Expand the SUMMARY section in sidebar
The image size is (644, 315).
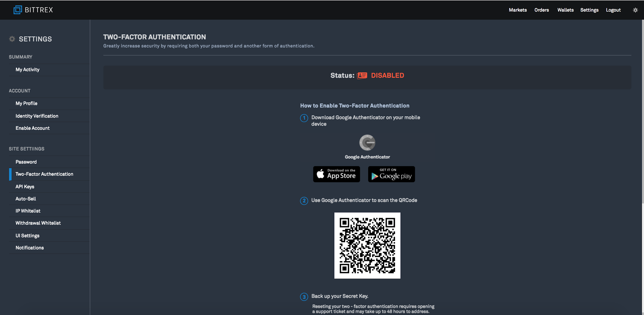(x=20, y=57)
